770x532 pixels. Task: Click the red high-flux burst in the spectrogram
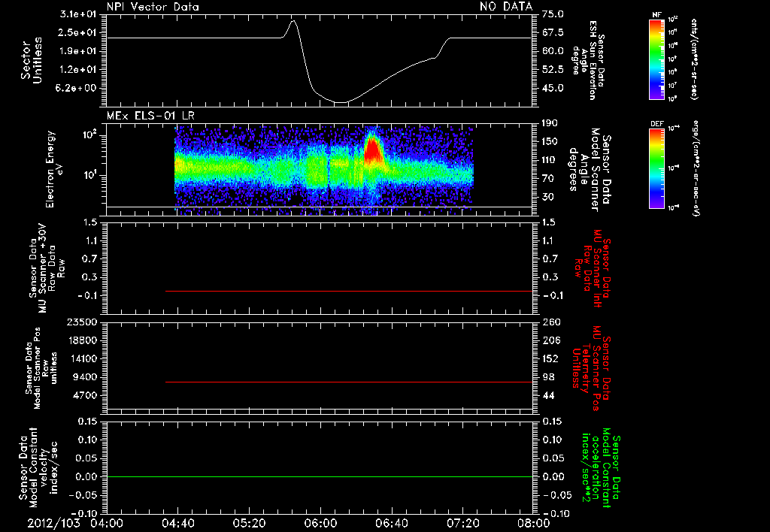coord(373,150)
